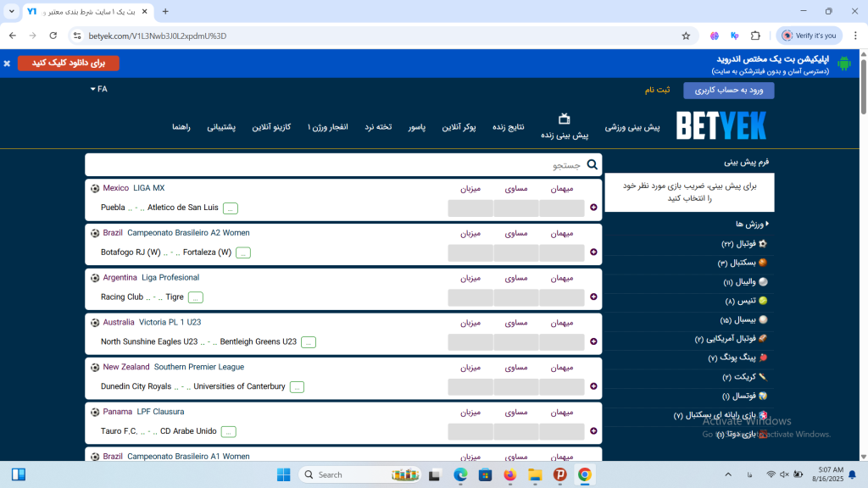Viewport: 868px width, 488px height.
Task: Open the tab search dropdown in Chrome
Action: click(12, 11)
